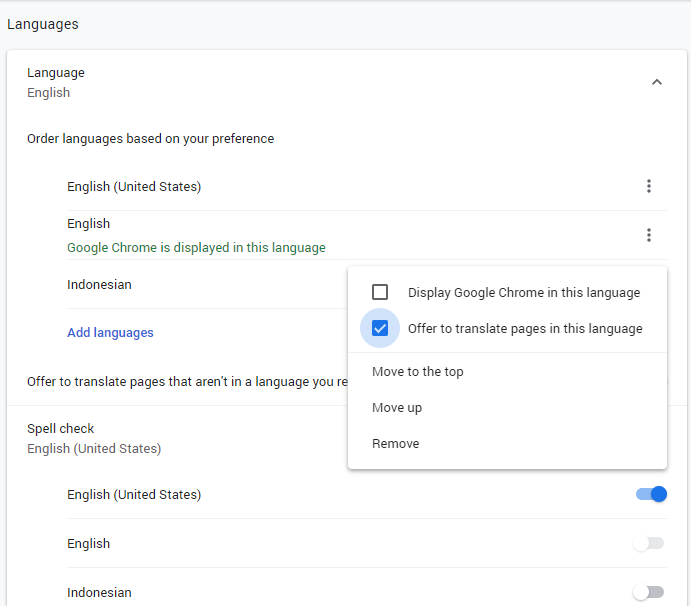Enable Indonesian spell check toggle
Image resolution: width=691 pixels, height=606 pixels.
click(x=648, y=592)
